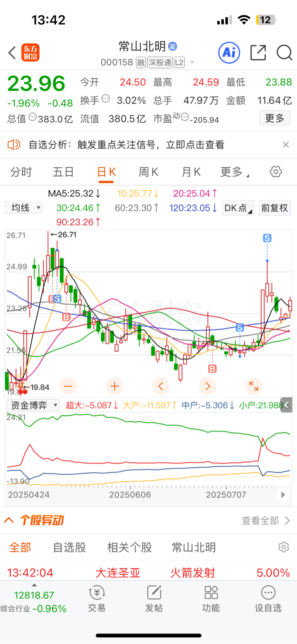Select the 相关个股 filter tab
This screenshot has height=644, width=297.
(130, 548)
